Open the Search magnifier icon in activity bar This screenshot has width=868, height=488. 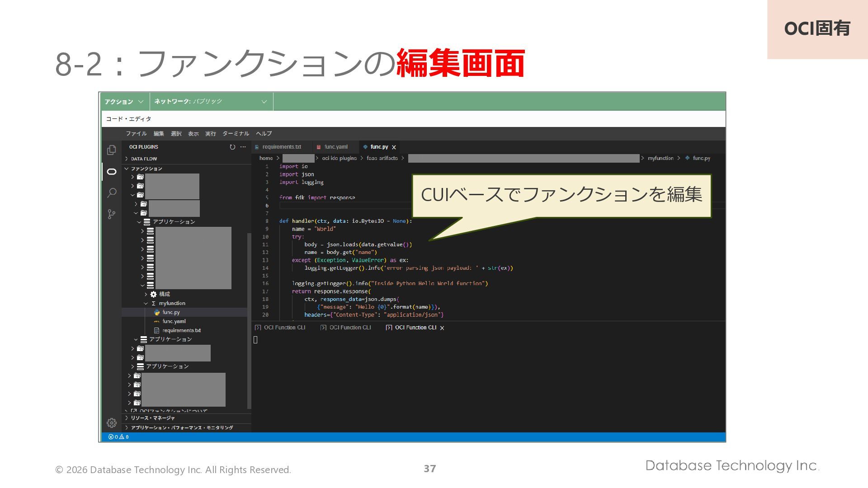[111, 193]
